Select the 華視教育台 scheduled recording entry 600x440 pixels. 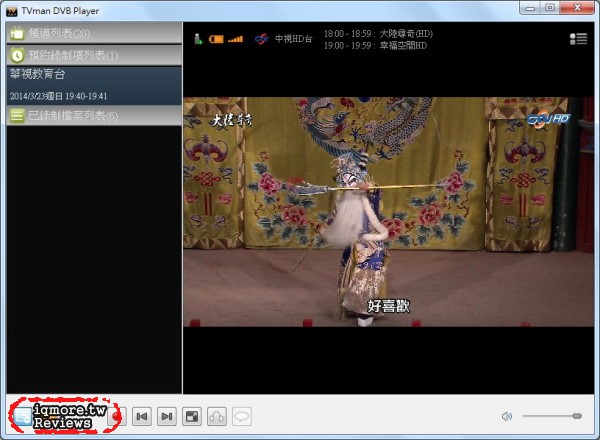coord(94,85)
